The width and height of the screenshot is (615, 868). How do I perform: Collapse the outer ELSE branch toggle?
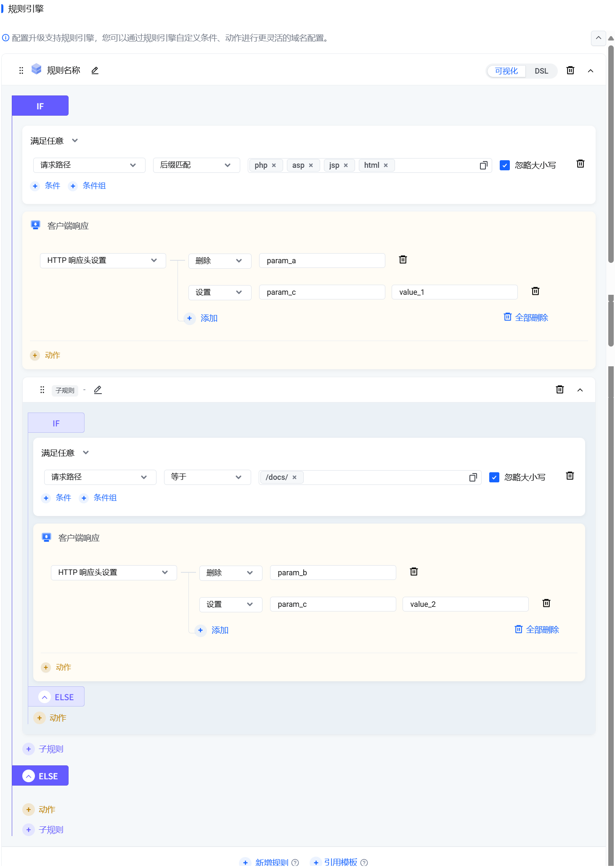click(29, 776)
